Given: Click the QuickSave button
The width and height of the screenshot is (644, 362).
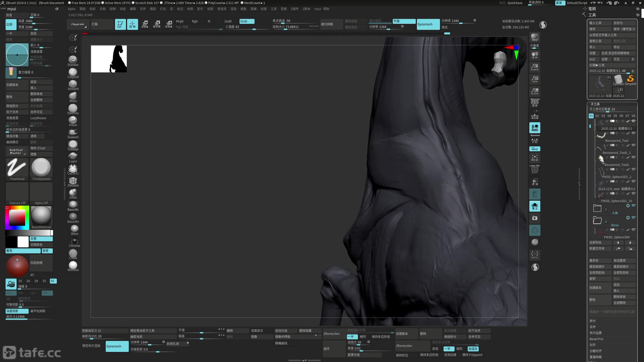Looking at the screenshot, I should tap(515, 3).
